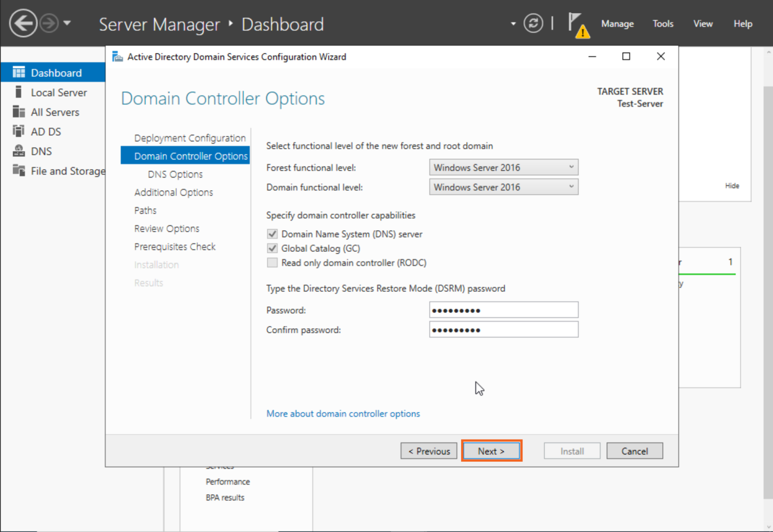The height and width of the screenshot is (532, 773).
Task: Open the AD DS section
Action: point(46,131)
